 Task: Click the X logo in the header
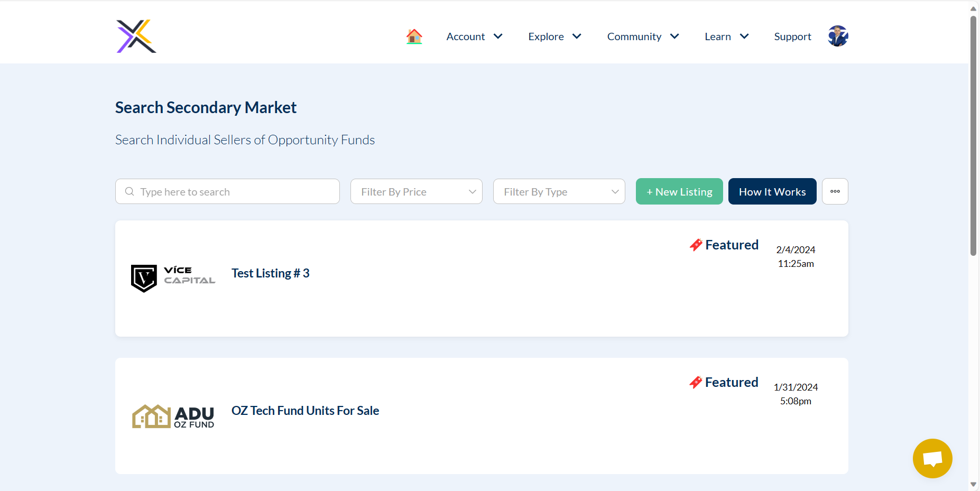click(136, 36)
